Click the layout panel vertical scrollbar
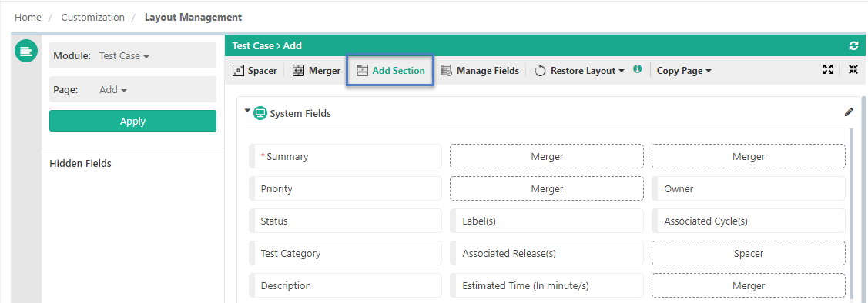 point(863,199)
